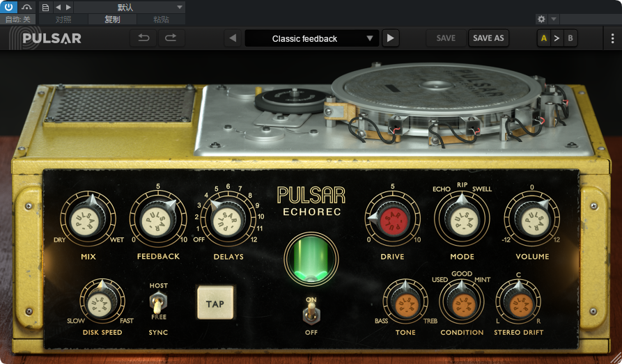Click the DRY label on the MIX knob
Image resolution: width=622 pixels, height=364 pixels.
click(x=59, y=240)
